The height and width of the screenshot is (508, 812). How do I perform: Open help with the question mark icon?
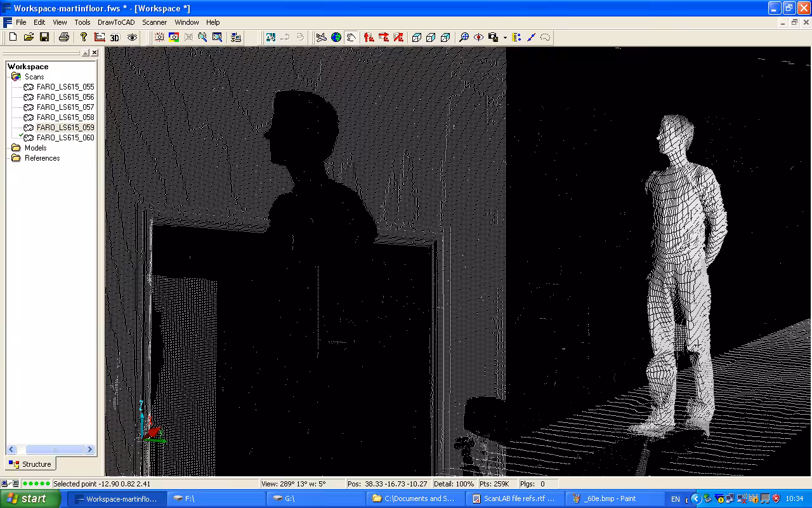point(83,37)
